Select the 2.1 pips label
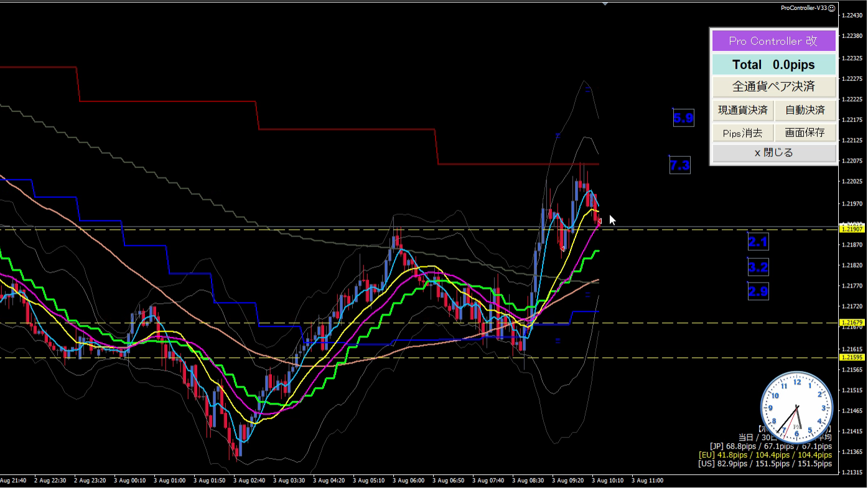Image resolution: width=868 pixels, height=488 pixels. click(758, 242)
